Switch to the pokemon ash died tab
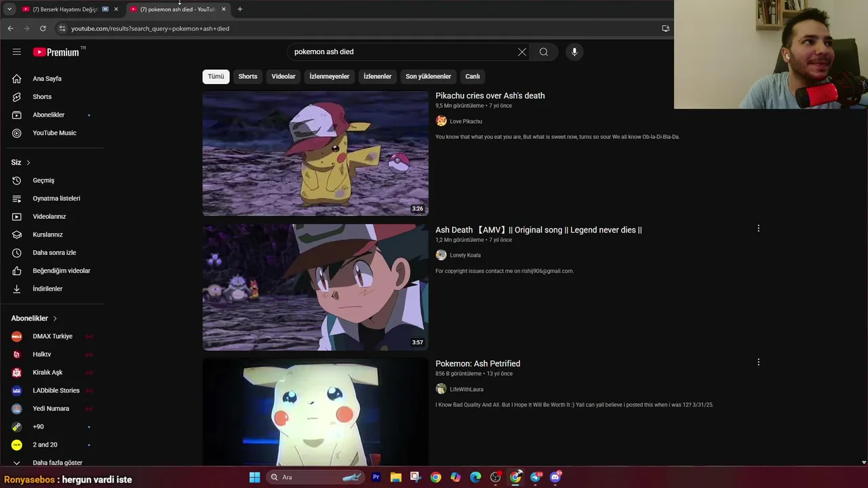 tap(178, 9)
